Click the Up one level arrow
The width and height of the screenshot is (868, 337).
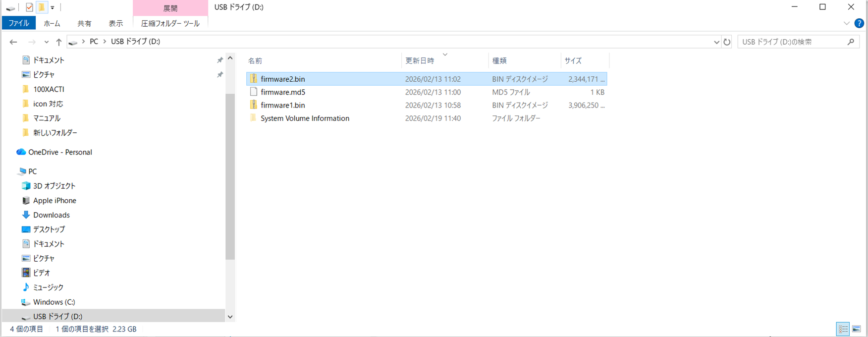coord(58,42)
